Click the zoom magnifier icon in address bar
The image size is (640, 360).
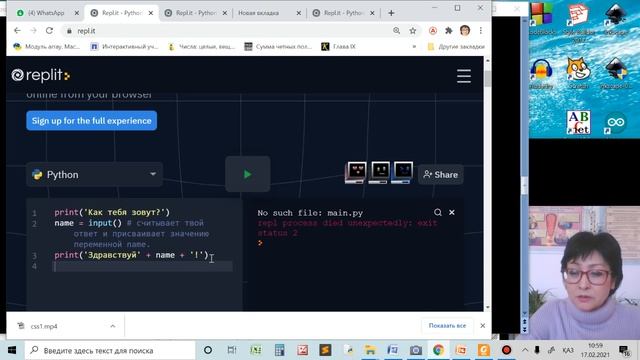pos(396,31)
